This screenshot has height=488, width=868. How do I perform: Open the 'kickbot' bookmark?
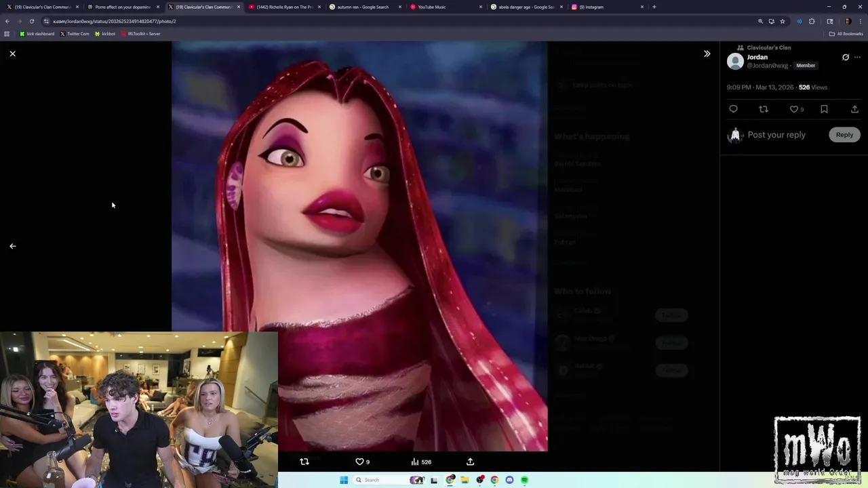pos(105,34)
